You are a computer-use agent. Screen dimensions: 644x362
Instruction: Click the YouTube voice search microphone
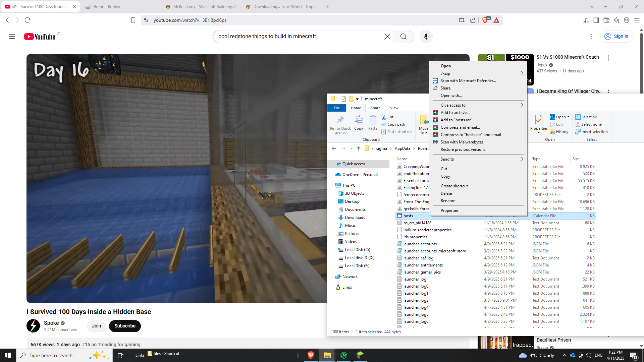pyautogui.click(x=426, y=37)
